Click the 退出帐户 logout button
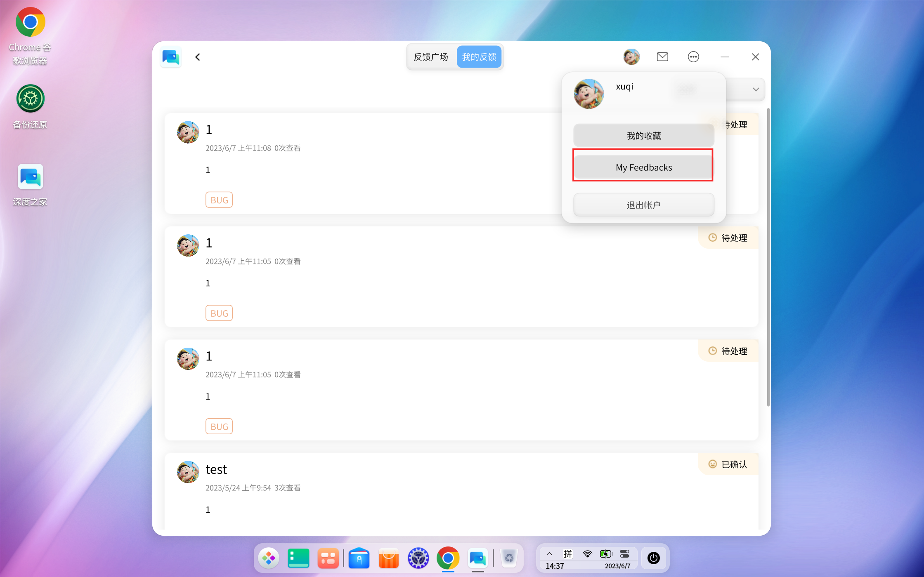The width and height of the screenshot is (924, 577). (x=643, y=205)
